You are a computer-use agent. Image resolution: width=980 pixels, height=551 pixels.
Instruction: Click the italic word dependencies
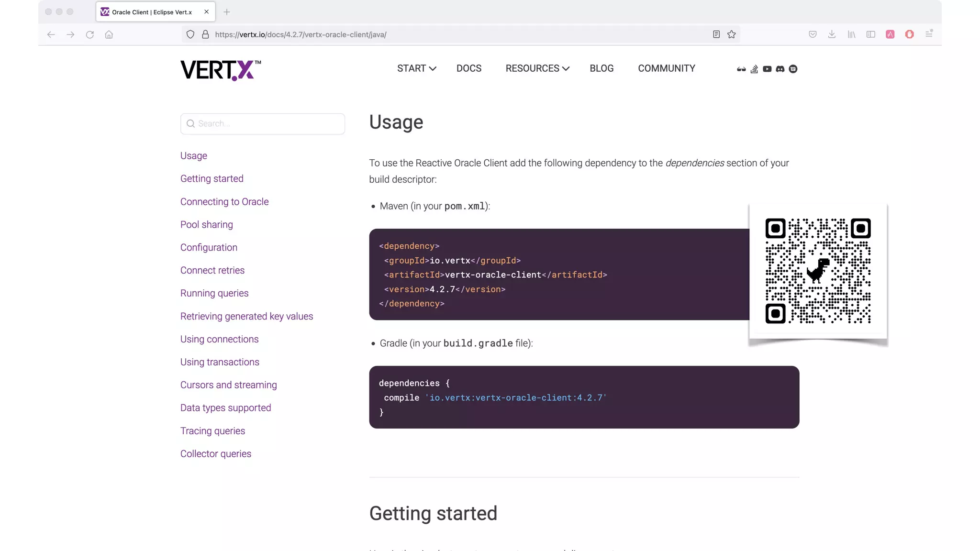tap(695, 163)
